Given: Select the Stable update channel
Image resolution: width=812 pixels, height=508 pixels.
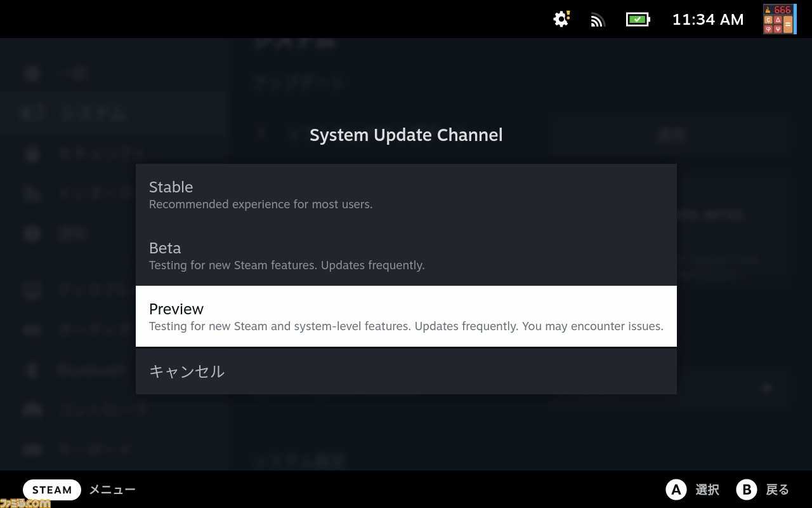Looking at the screenshot, I should coord(406,194).
